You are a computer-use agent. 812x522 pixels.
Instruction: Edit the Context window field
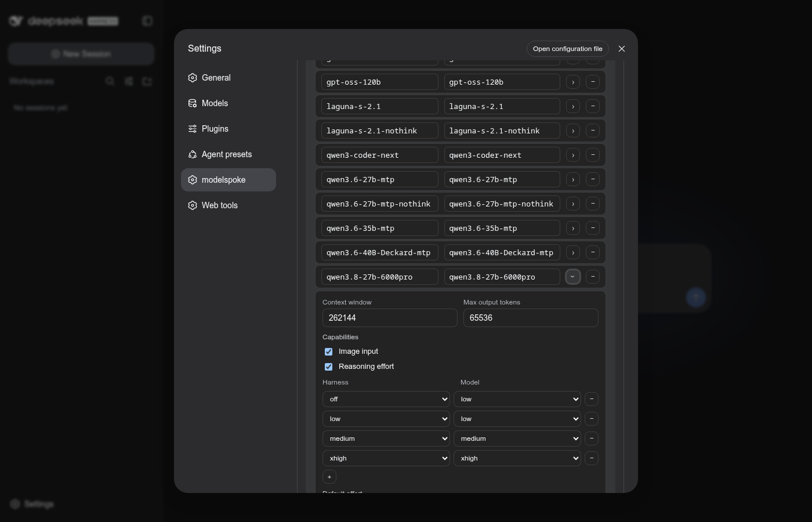coord(390,318)
